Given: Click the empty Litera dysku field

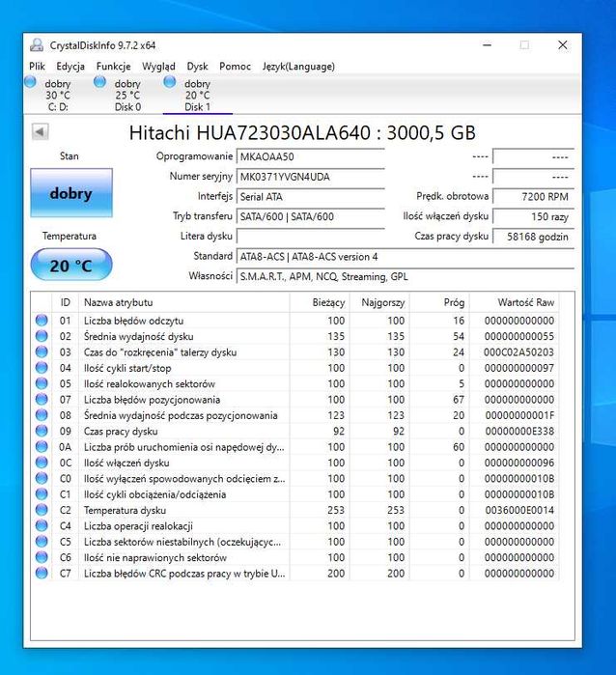Looking at the screenshot, I should (310, 237).
